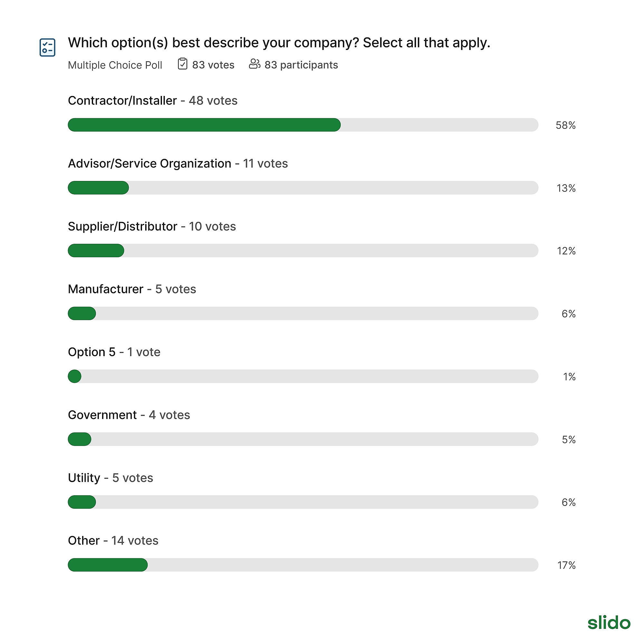The width and height of the screenshot is (644, 644).
Task: Click the 58% percentage label
Action: pyautogui.click(x=566, y=125)
